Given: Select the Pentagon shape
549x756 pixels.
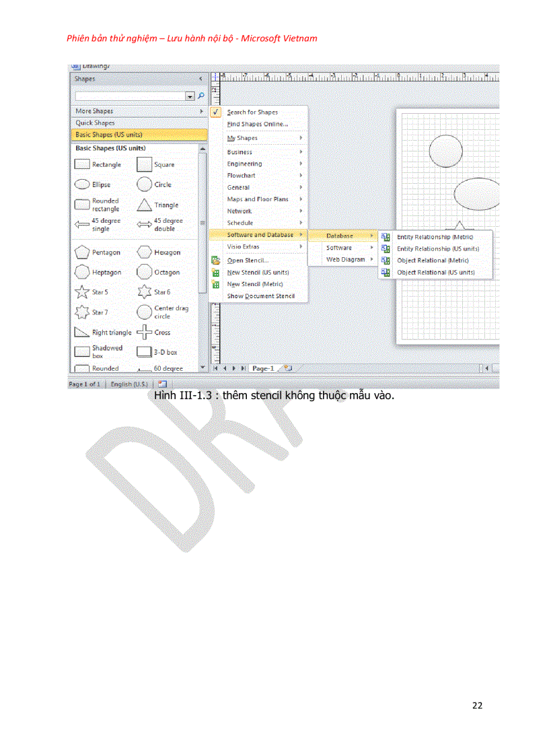Looking at the screenshot, I should coord(82,252).
